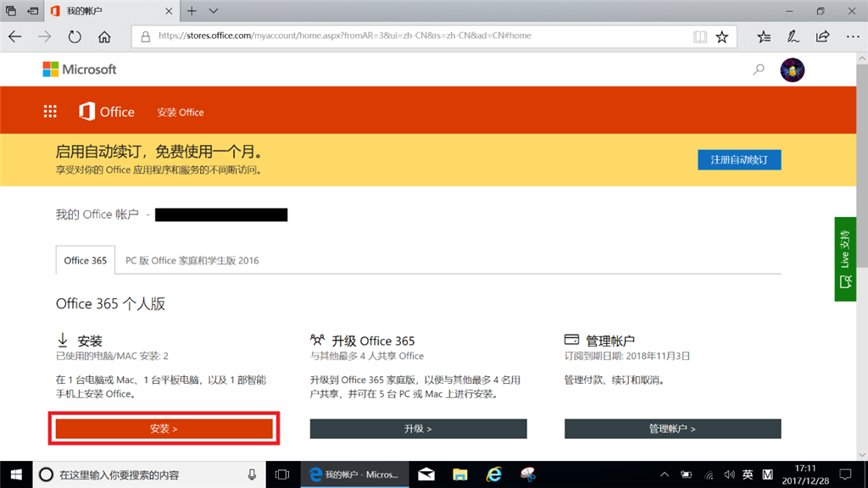Click the Cortana microphone icon
The width and height of the screenshot is (868, 488).
click(x=252, y=474)
